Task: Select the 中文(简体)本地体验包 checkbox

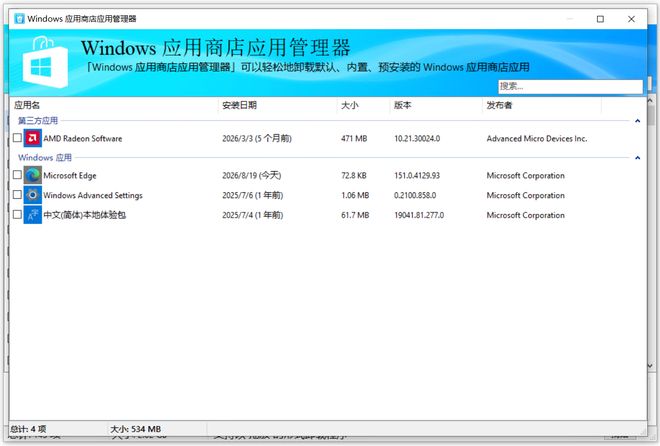Action: tap(17, 214)
